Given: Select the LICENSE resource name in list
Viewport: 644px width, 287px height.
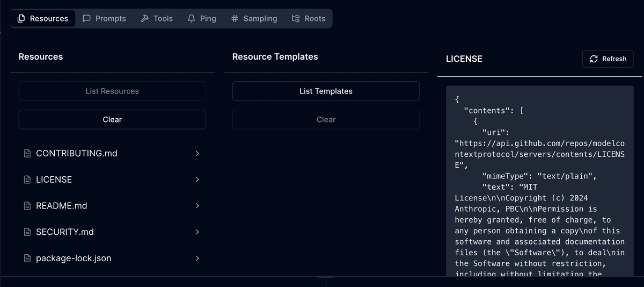Looking at the screenshot, I should click(54, 180).
